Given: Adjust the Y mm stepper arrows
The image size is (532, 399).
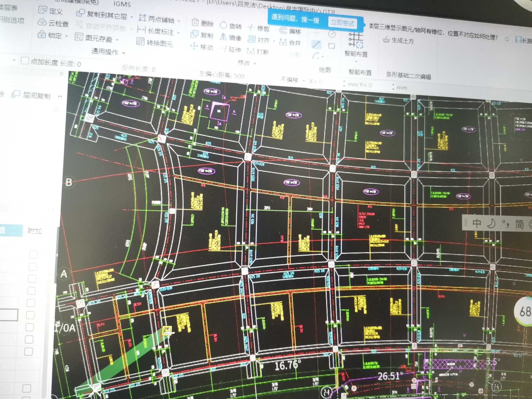Looking at the screenshot, I should click(x=393, y=87).
